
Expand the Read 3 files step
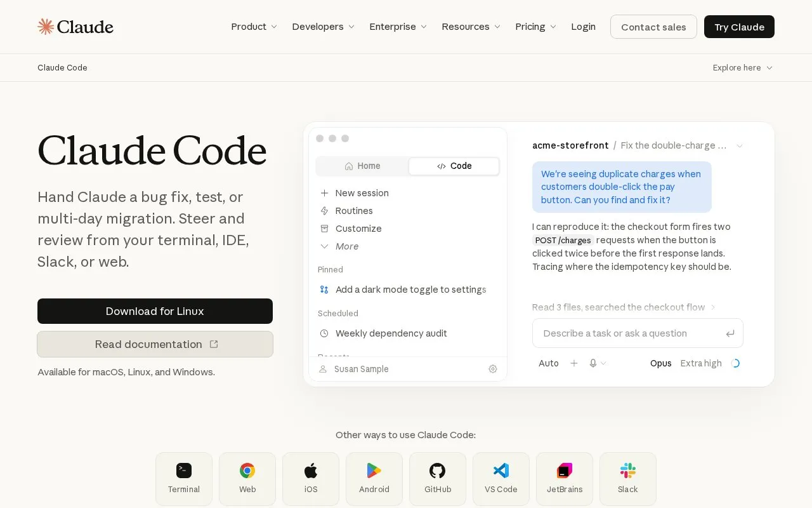coord(624,307)
